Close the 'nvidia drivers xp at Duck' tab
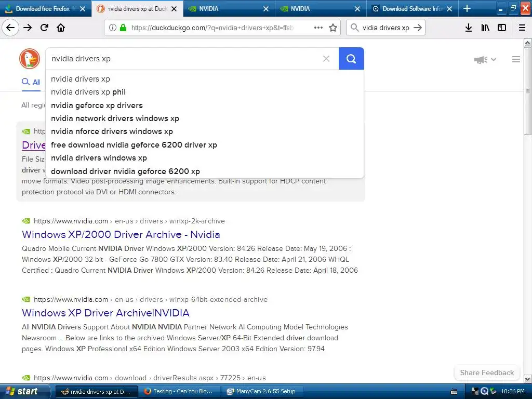Screen dimensions: 532x399 pyautogui.click(x=174, y=9)
